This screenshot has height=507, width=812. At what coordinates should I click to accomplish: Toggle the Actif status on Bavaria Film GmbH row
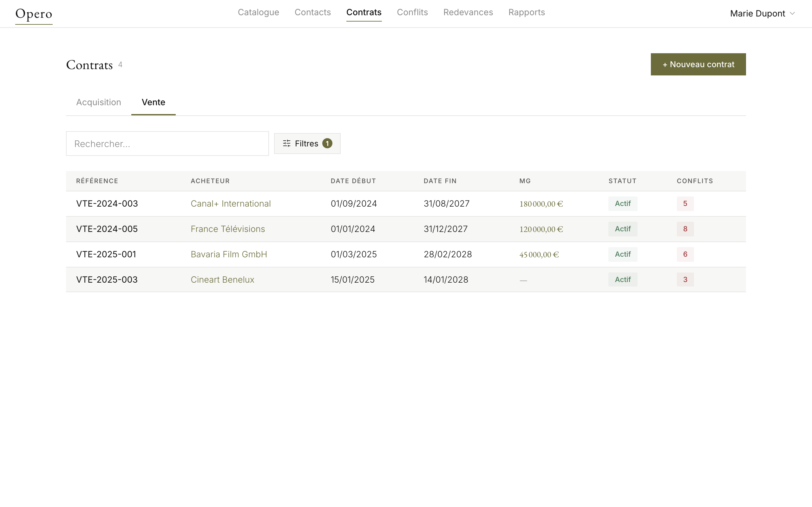[x=622, y=254]
